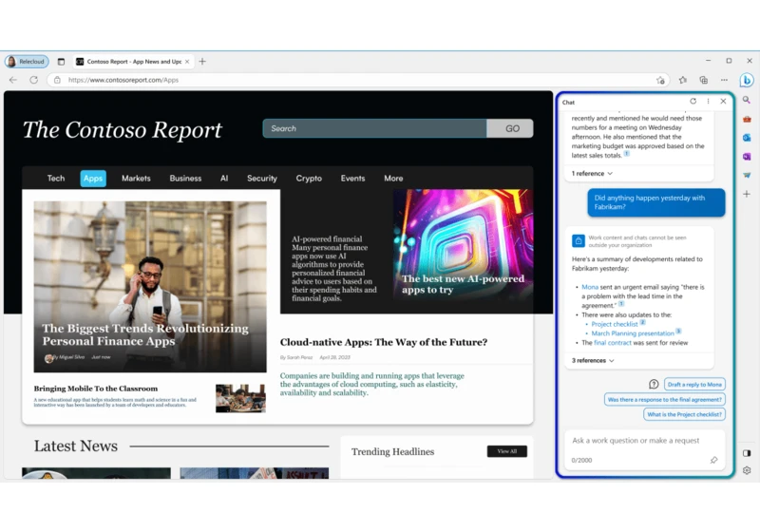Expand the 1 reference dropdown
This screenshot has height=532, width=760.
tap(592, 174)
